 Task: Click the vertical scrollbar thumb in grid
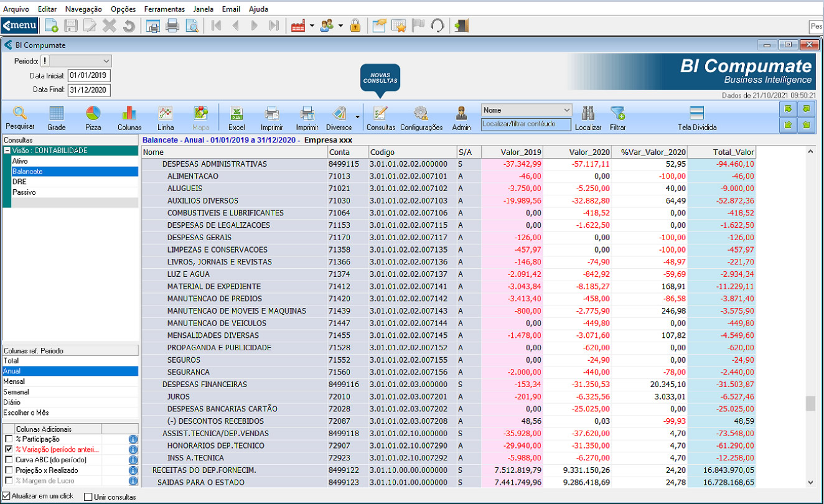[x=810, y=403]
